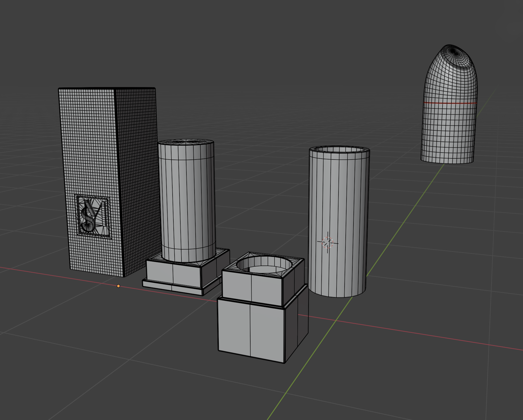The height and width of the screenshot is (420, 523).
Task: Click the red edge loop on the lipstick tip
Action: [450, 103]
